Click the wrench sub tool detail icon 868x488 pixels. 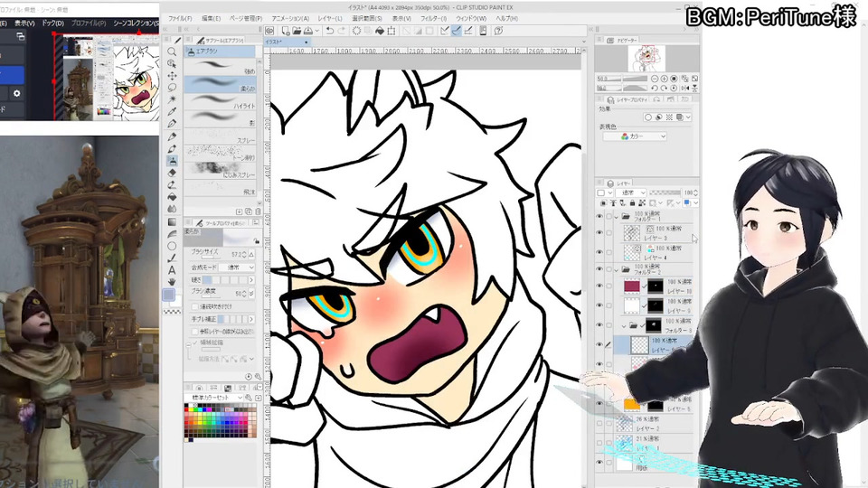(258, 377)
